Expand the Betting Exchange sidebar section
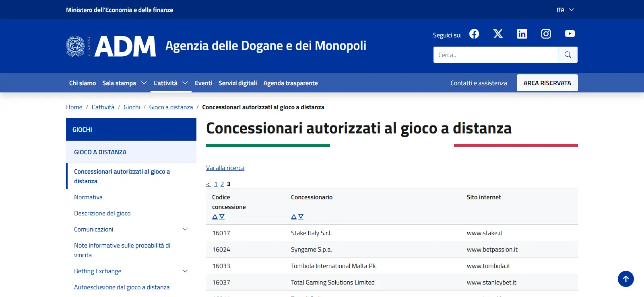The image size is (644, 297). (185, 271)
